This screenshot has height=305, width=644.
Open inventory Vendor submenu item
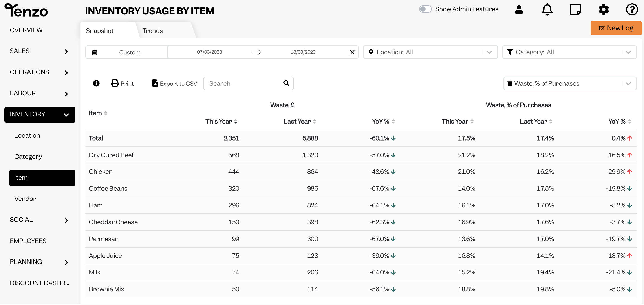[25, 199]
